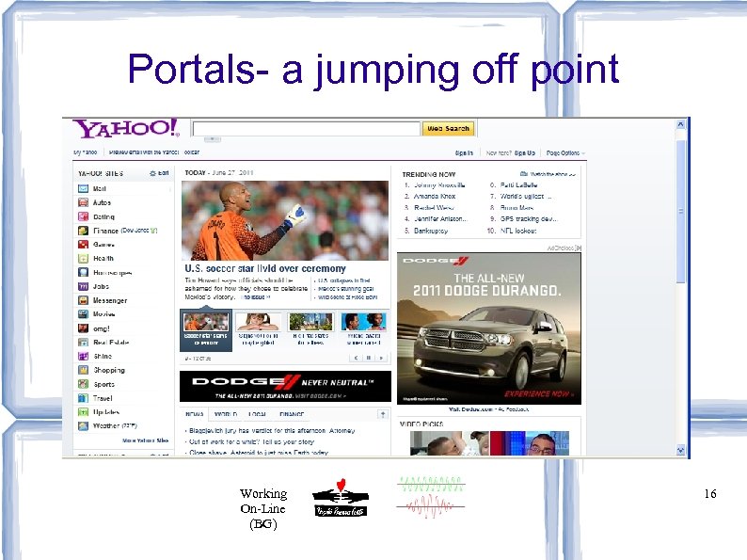This screenshot has height=560, width=747.
Task: Open the Jobs site icon
Action: tap(84, 286)
